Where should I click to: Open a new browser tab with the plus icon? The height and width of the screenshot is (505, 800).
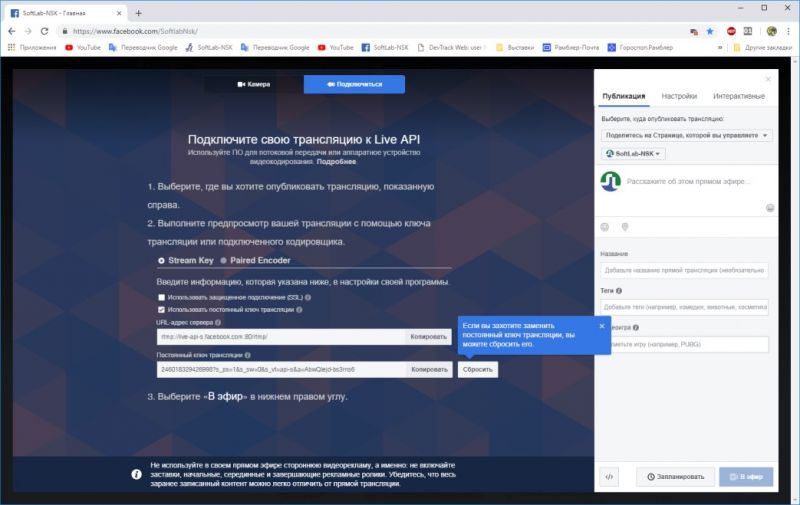tap(138, 13)
